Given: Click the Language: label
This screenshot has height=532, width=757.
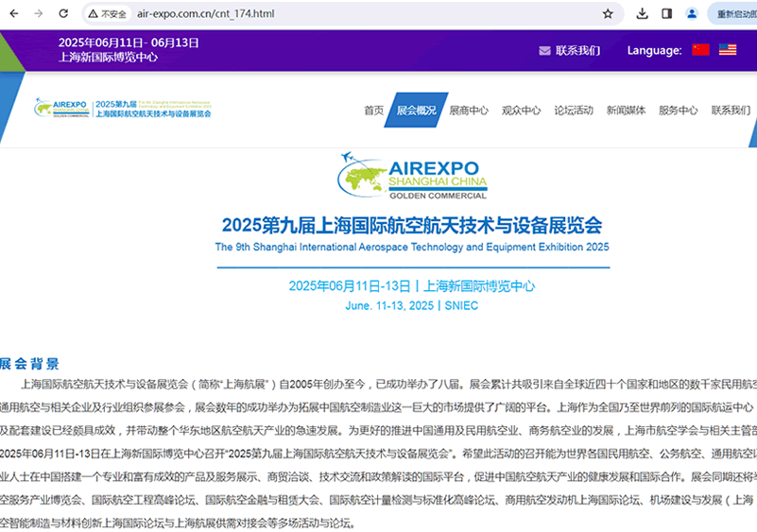Looking at the screenshot, I should coord(655,50).
